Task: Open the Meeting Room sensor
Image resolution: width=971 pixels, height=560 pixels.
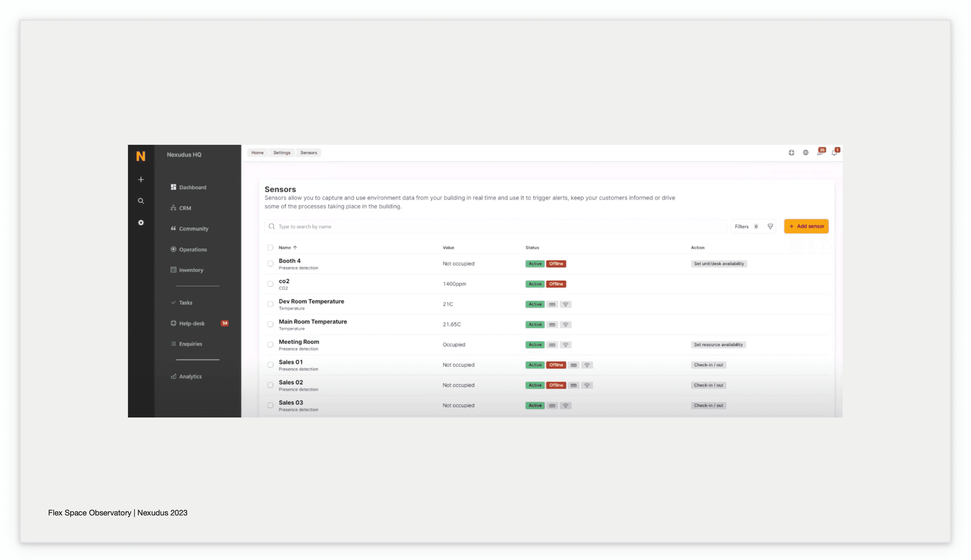Action: coord(299,342)
